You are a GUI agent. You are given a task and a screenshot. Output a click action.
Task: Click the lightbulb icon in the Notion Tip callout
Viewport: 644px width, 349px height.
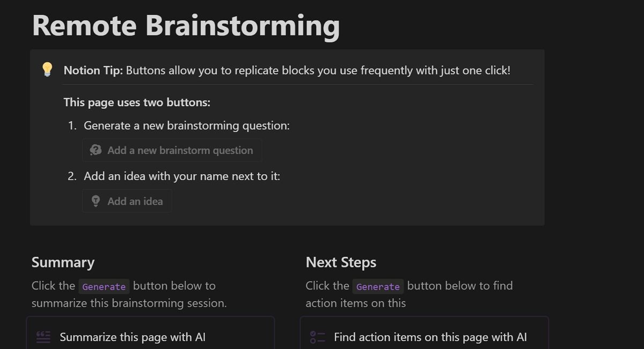[47, 70]
